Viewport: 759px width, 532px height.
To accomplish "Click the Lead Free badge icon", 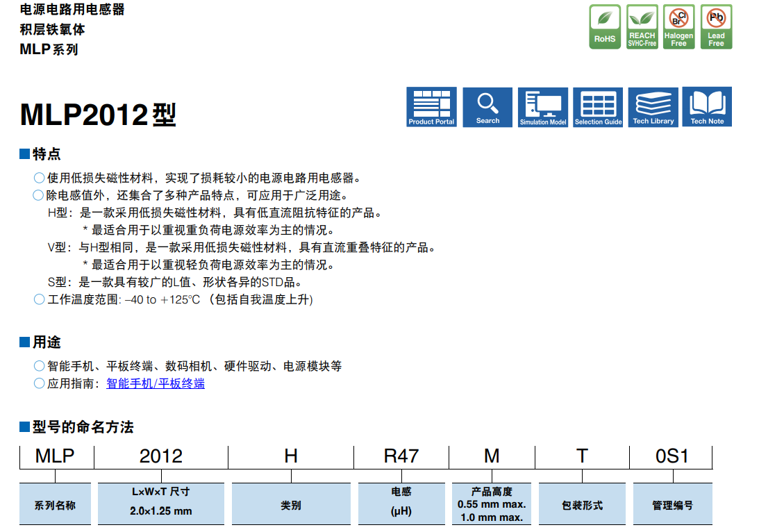I will (x=715, y=27).
